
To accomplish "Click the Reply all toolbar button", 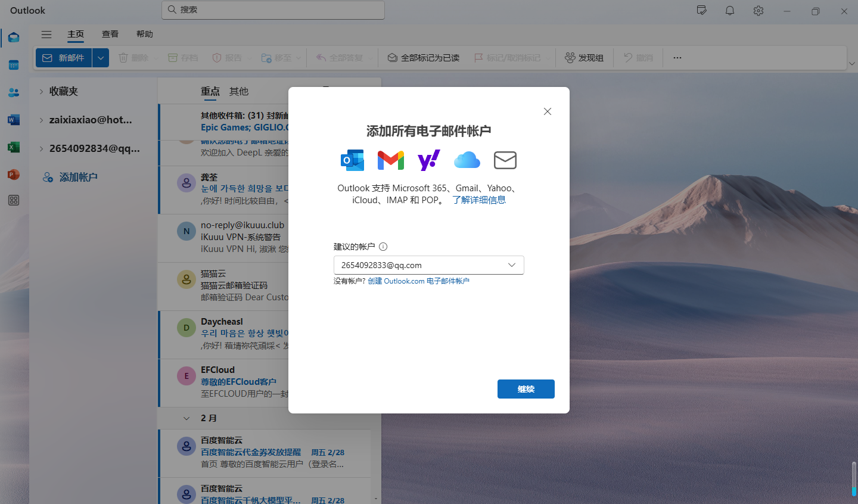I will 340,58.
